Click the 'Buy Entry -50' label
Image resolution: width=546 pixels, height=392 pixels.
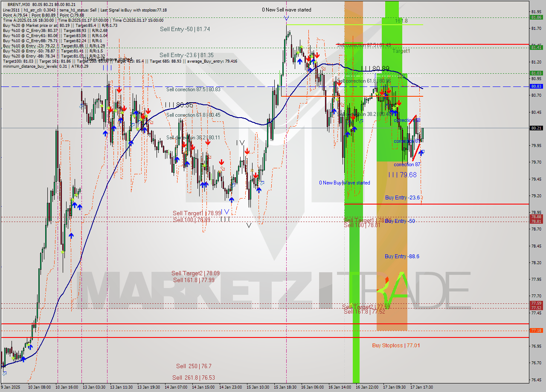[400, 221]
